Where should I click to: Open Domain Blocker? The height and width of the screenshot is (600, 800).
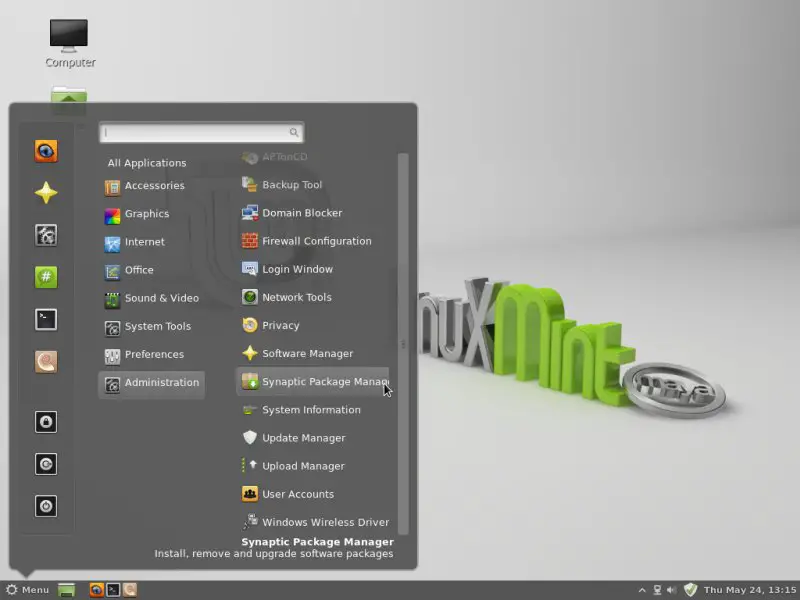[314, 213]
